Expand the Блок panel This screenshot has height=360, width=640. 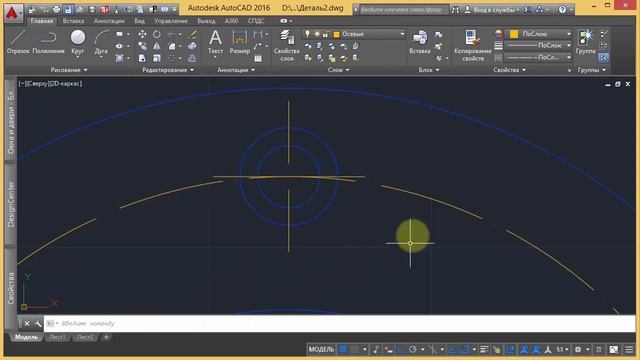pos(429,70)
